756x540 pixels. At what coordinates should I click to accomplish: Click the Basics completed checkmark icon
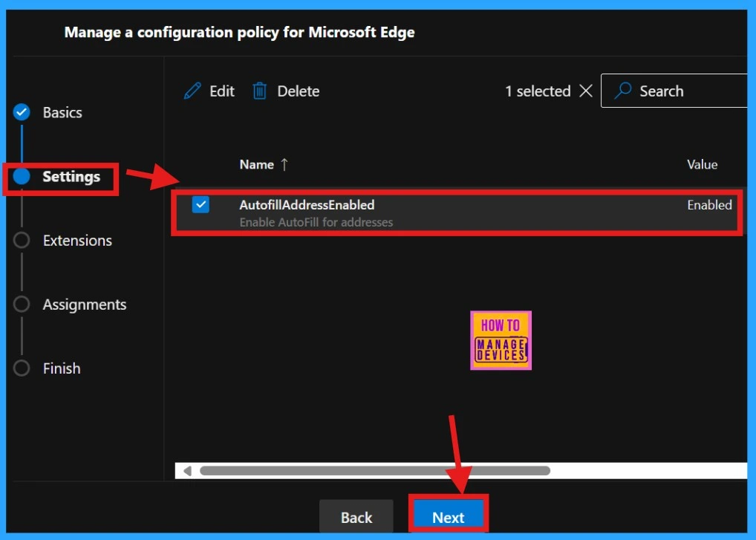pos(22,112)
